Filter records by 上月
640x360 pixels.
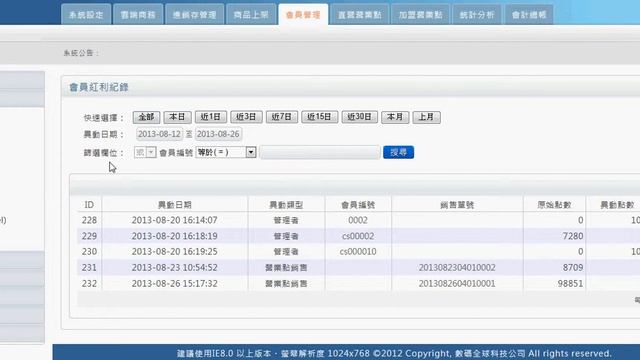426,117
